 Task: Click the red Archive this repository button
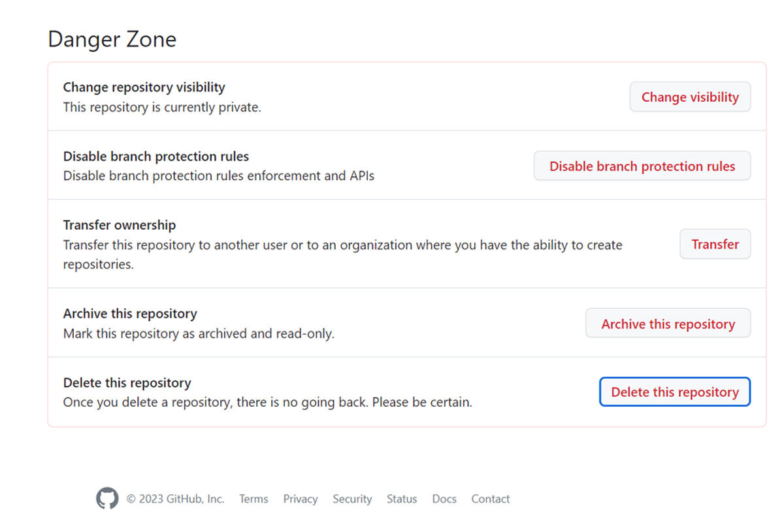click(668, 324)
